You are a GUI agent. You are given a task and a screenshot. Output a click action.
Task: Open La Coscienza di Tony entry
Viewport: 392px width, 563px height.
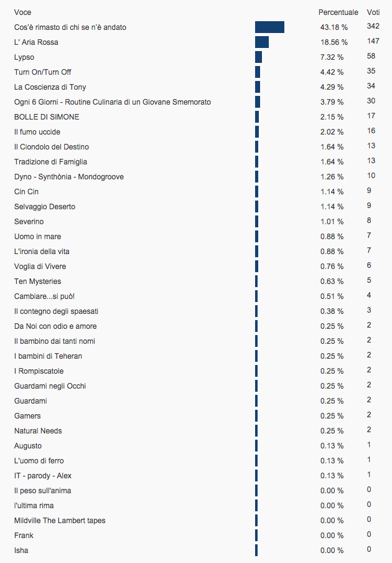[x=50, y=87]
